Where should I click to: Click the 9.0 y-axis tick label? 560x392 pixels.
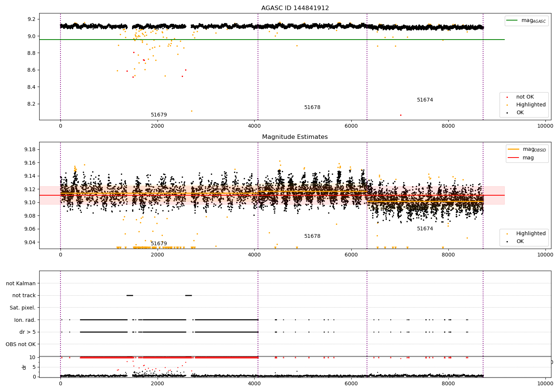click(x=32, y=36)
